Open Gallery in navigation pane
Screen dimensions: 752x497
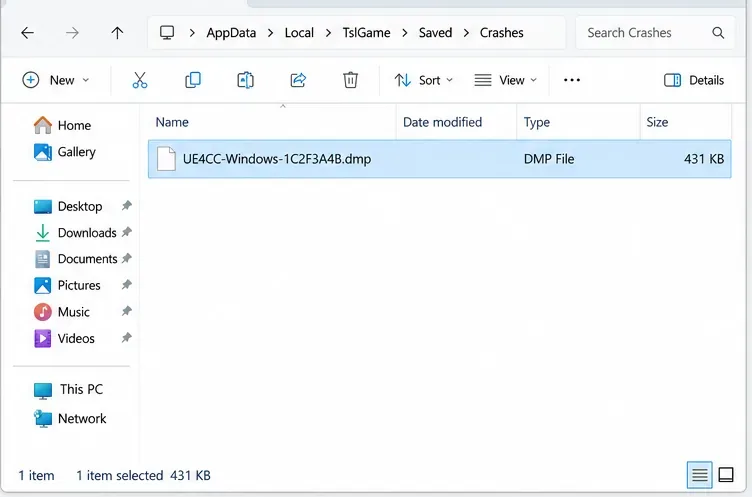65,152
